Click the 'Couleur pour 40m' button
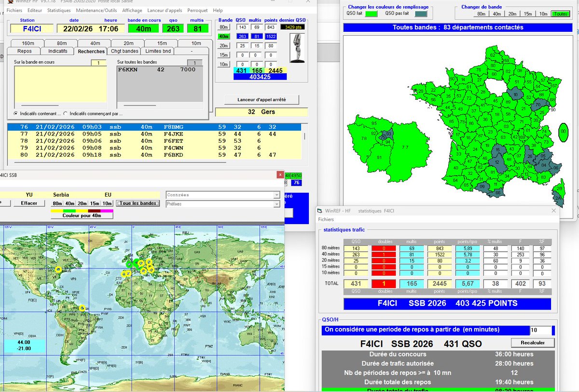This screenshot has height=392, width=579. [x=82, y=216]
